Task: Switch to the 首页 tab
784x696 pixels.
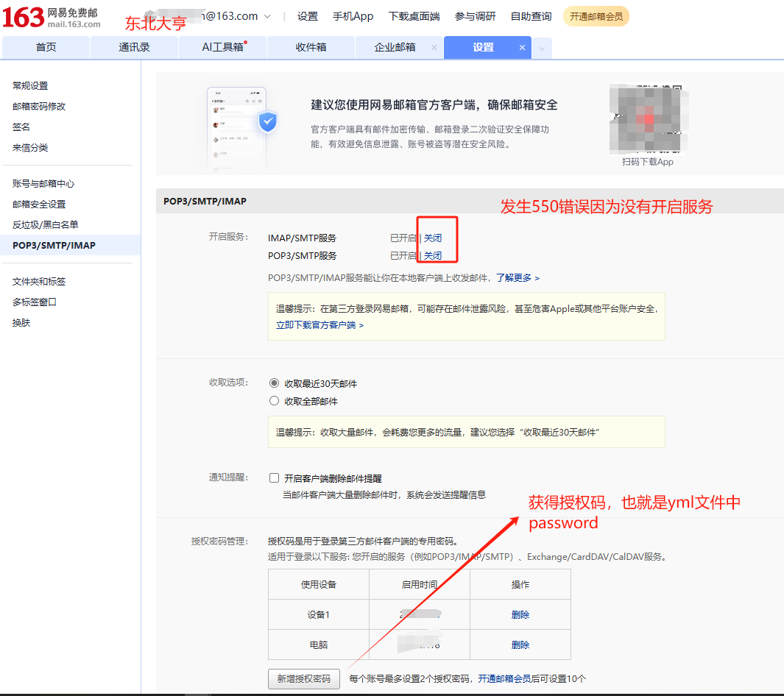Action: pos(46,48)
